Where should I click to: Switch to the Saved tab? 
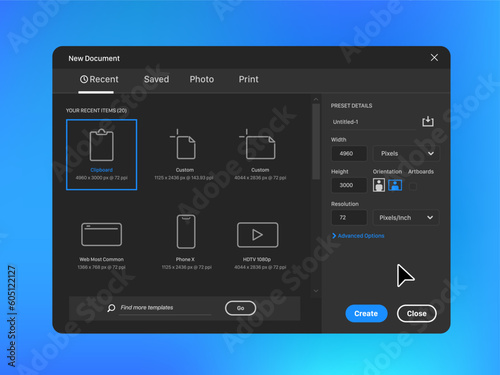(x=156, y=79)
